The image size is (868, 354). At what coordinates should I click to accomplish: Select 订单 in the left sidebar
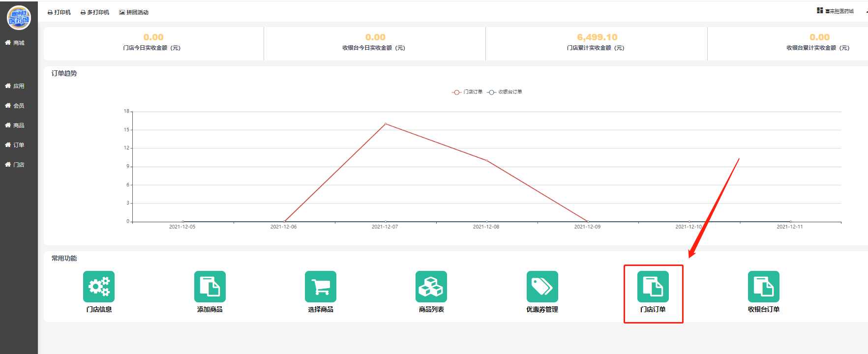pyautogui.click(x=15, y=145)
